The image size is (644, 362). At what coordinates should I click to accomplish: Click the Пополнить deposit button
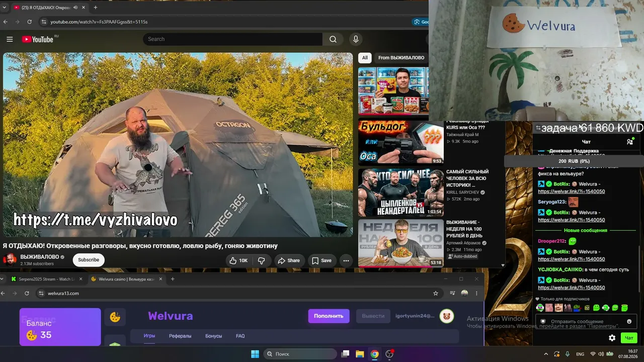click(329, 316)
